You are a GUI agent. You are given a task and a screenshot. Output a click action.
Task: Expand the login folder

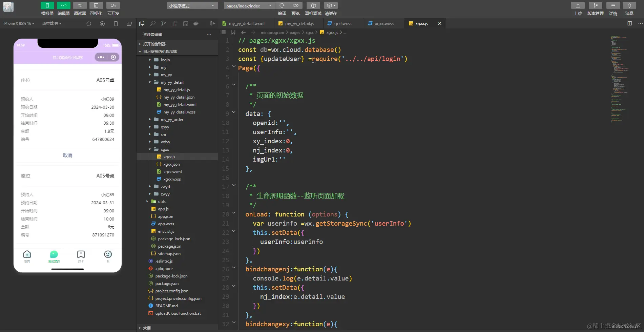click(177, 60)
